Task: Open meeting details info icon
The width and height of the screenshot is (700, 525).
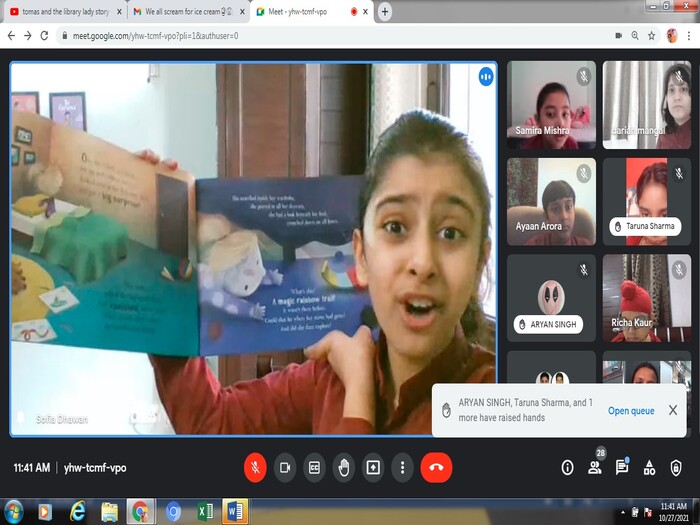Action: point(567,467)
